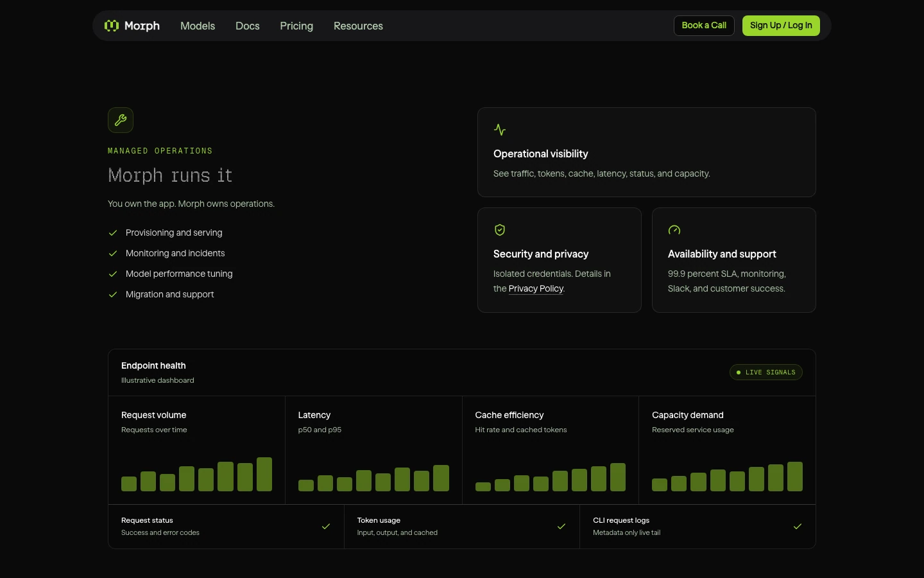924x578 pixels.
Task: Click the checkmark in the Request status row
Action: pyautogui.click(x=326, y=527)
